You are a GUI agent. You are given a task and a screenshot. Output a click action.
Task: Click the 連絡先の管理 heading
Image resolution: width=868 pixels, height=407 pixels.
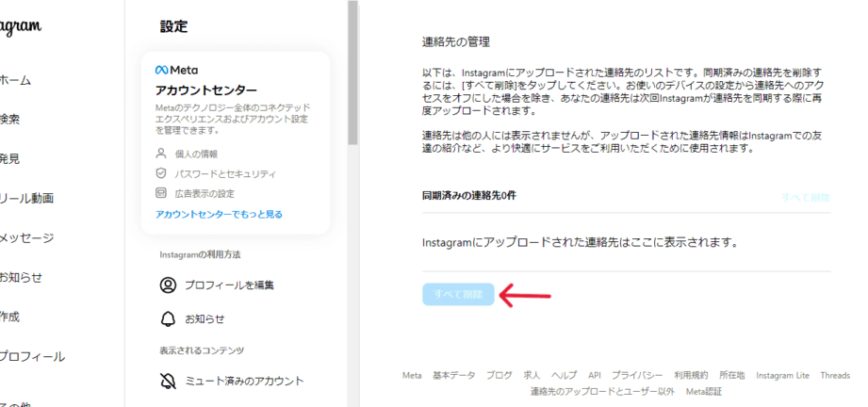pyautogui.click(x=456, y=42)
